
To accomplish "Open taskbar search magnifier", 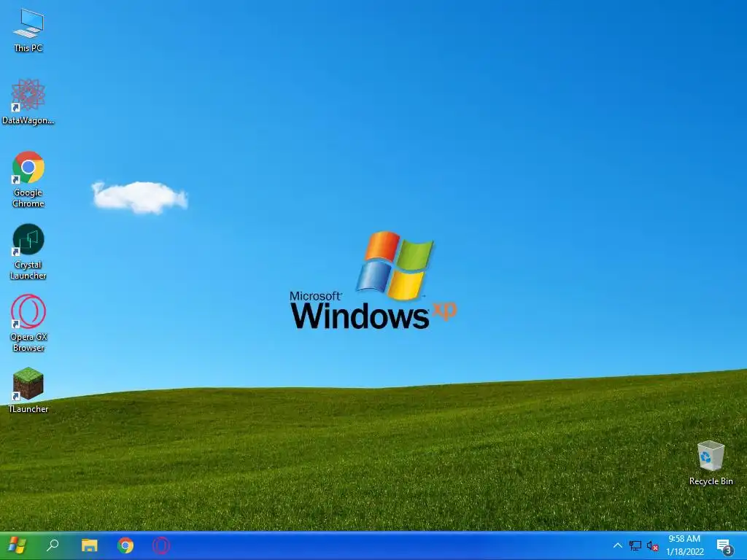I will coord(53,545).
